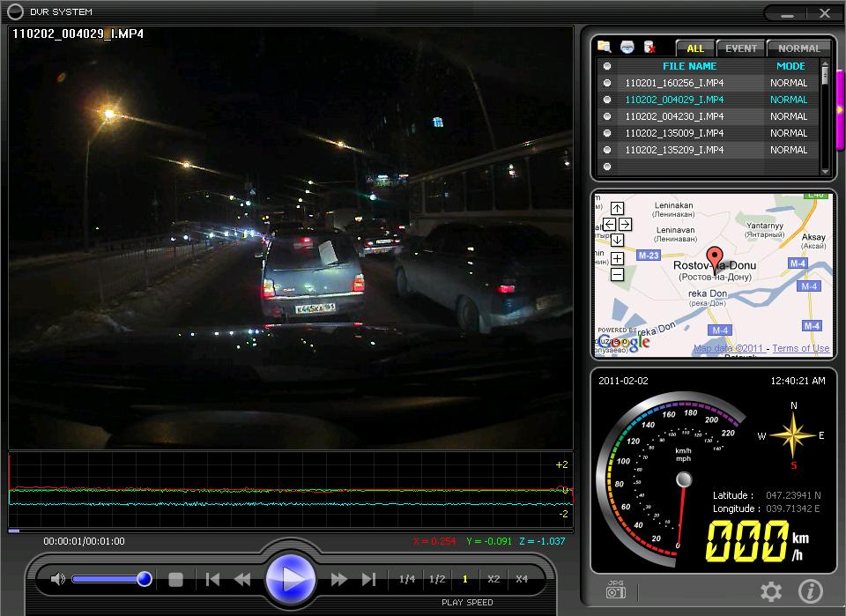This screenshot has width=846, height=616.
Task: Click the volume slider knob
Action: tap(144, 579)
